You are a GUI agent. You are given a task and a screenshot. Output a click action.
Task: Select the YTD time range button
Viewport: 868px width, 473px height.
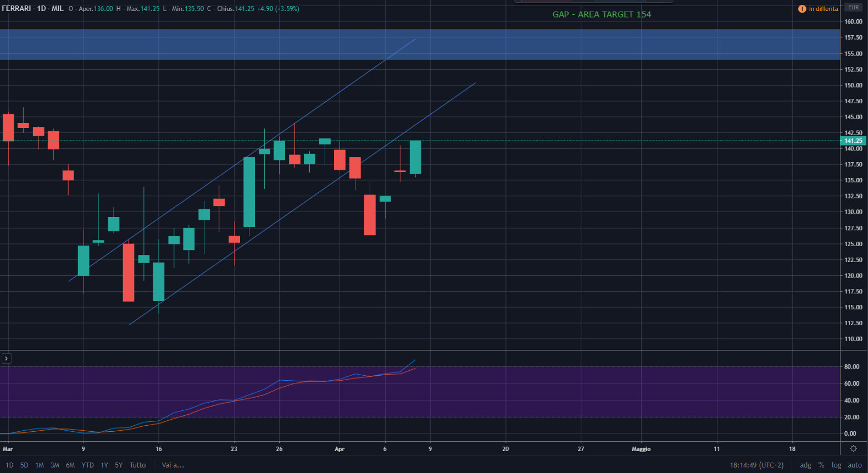coord(87,465)
